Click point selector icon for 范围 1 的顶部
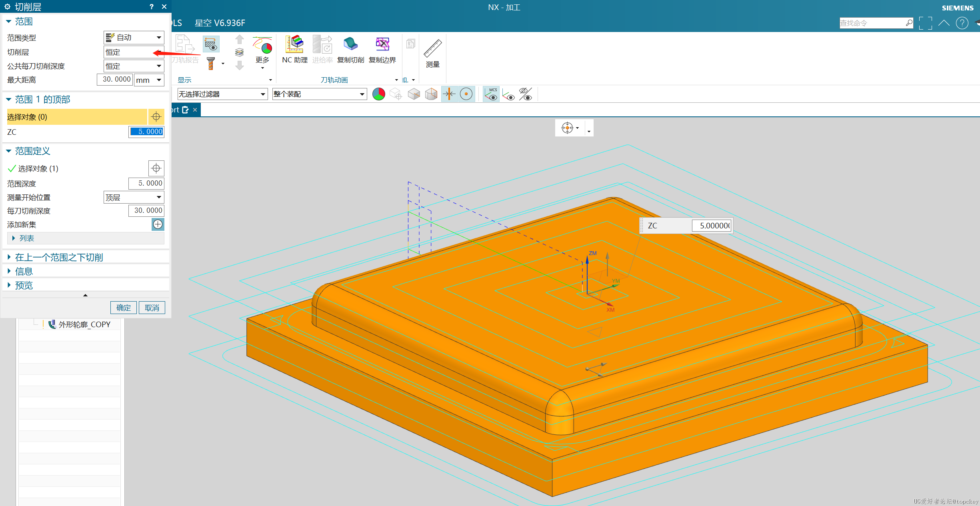 pyautogui.click(x=156, y=117)
